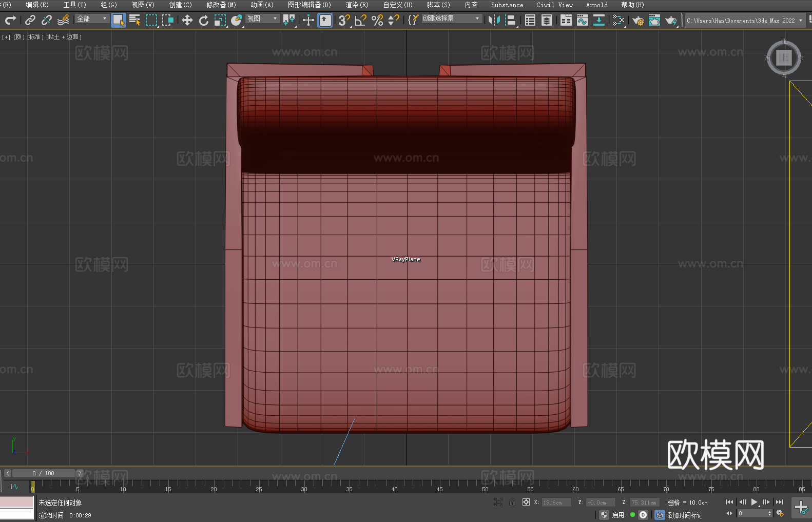Open the 工具(T) menu
The width and height of the screenshot is (812, 522).
[x=75, y=5]
